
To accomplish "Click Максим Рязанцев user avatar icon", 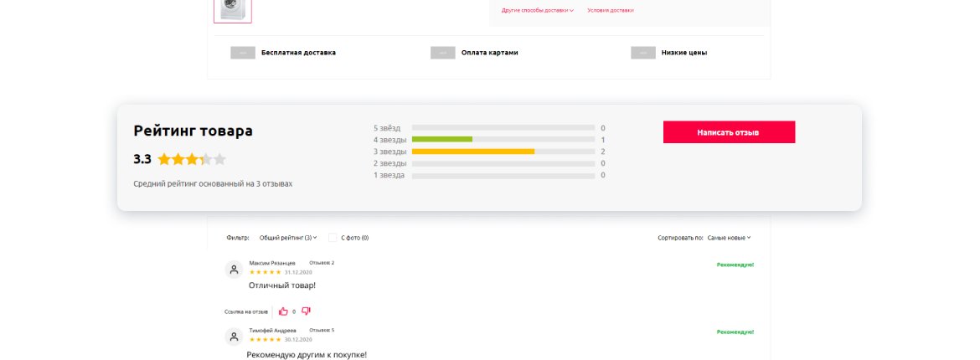I will coord(234,270).
